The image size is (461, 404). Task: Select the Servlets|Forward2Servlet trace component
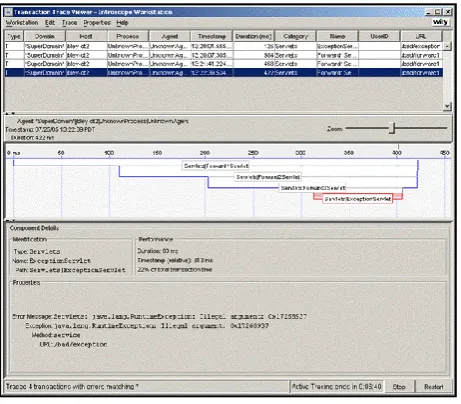[268, 177]
